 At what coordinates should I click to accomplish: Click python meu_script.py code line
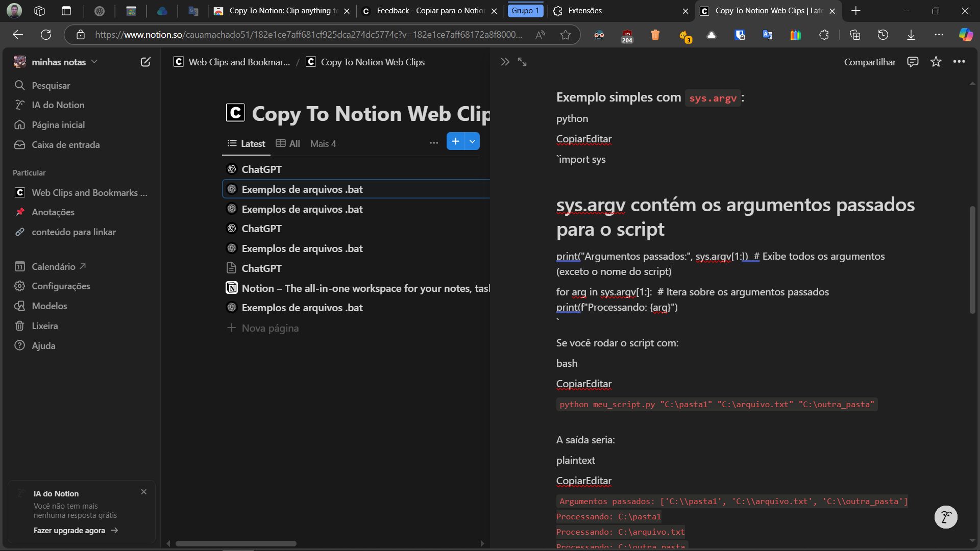(717, 405)
